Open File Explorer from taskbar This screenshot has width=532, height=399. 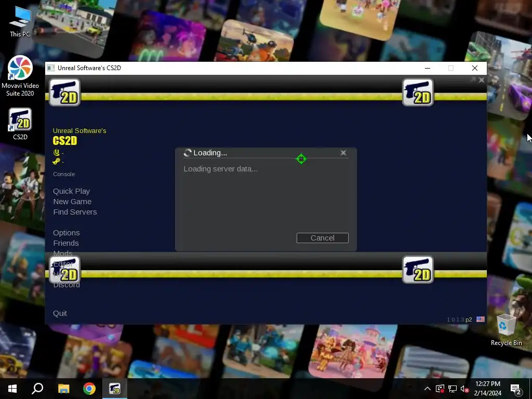(x=63, y=389)
